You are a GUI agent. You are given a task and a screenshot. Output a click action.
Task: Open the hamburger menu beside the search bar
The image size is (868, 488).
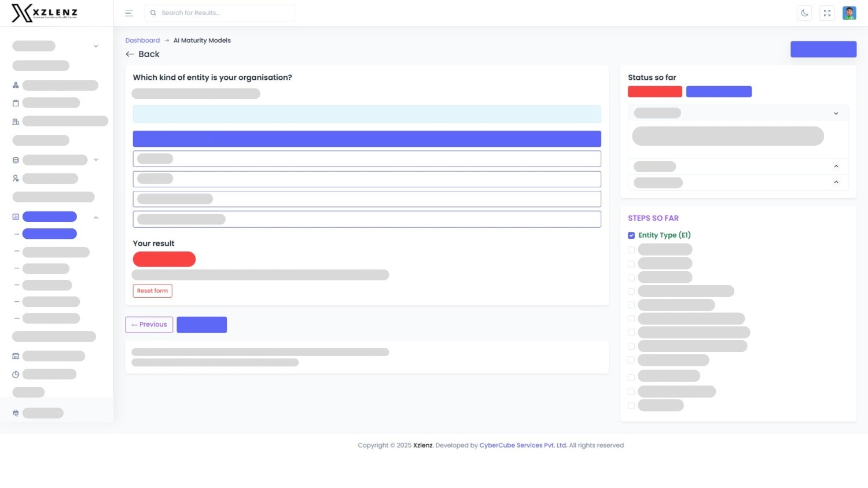pos(128,13)
